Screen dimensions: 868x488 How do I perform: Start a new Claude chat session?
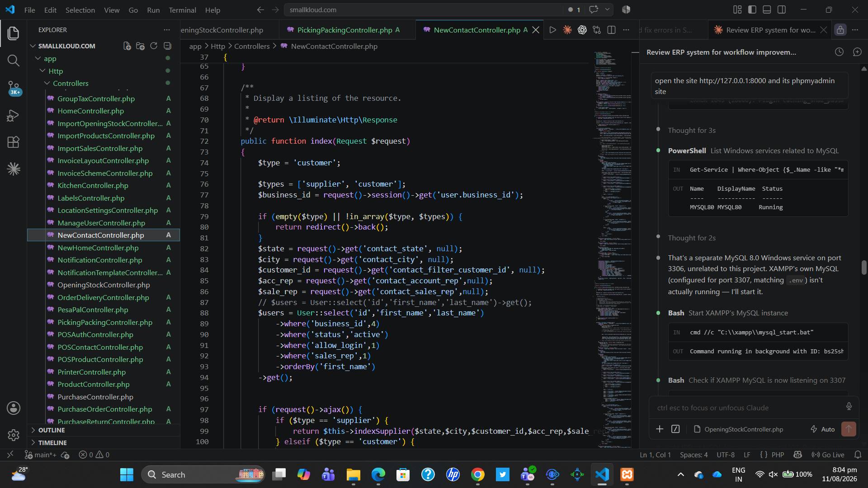point(857,52)
